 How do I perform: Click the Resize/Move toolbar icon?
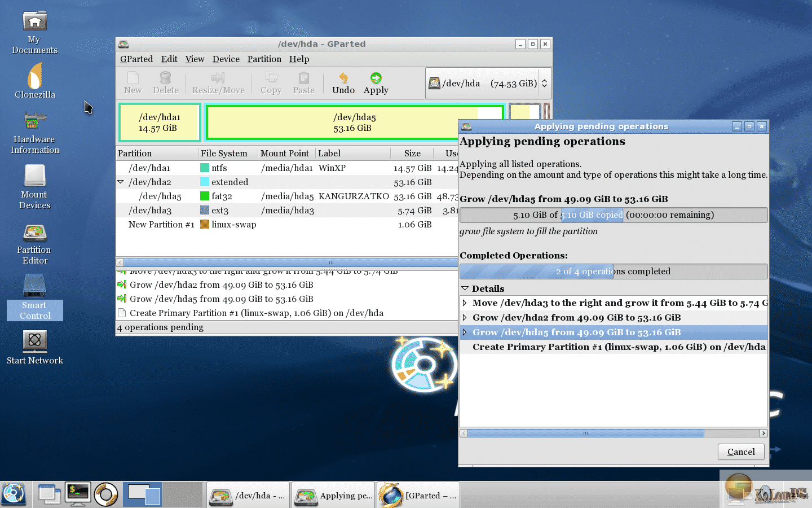pyautogui.click(x=218, y=82)
